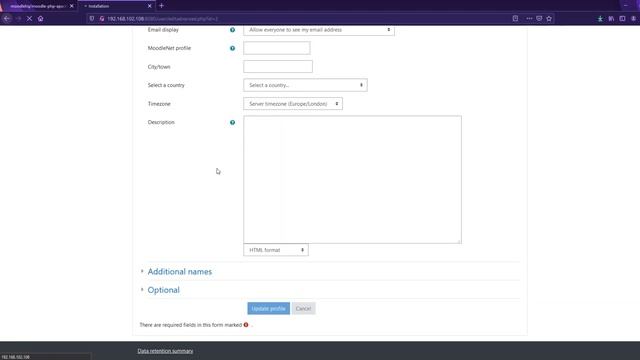Close the Installation tab
This screenshot has width=640, height=360.
(x=149, y=6)
